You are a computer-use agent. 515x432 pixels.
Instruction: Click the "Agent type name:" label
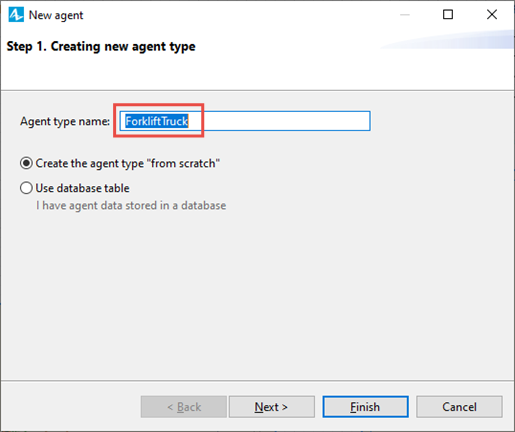point(65,122)
